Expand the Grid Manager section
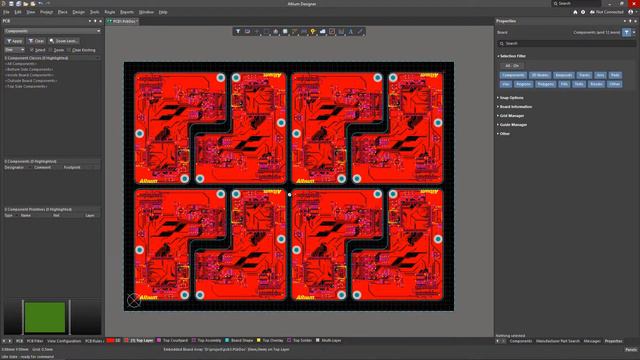 (x=511, y=116)
